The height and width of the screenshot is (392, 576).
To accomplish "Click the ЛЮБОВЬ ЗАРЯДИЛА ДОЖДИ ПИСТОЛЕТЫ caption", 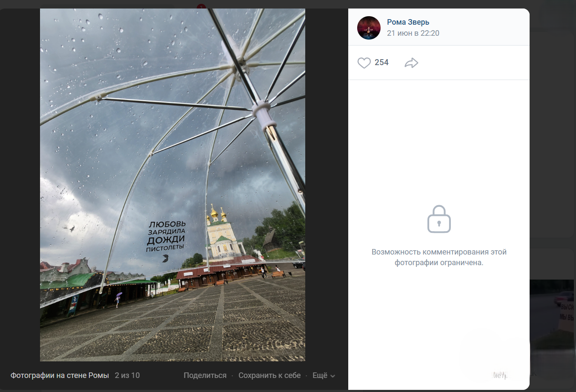I will 166,236.
